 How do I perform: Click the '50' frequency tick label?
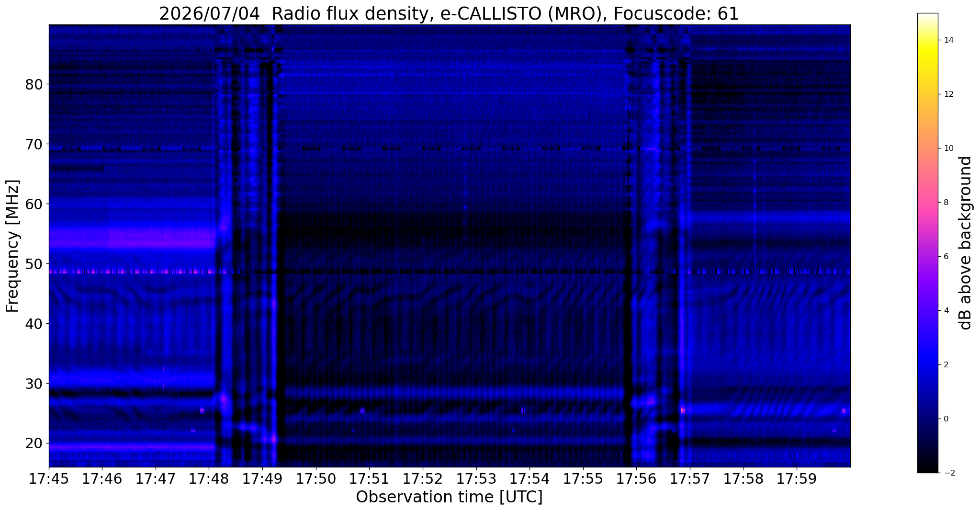34,264
